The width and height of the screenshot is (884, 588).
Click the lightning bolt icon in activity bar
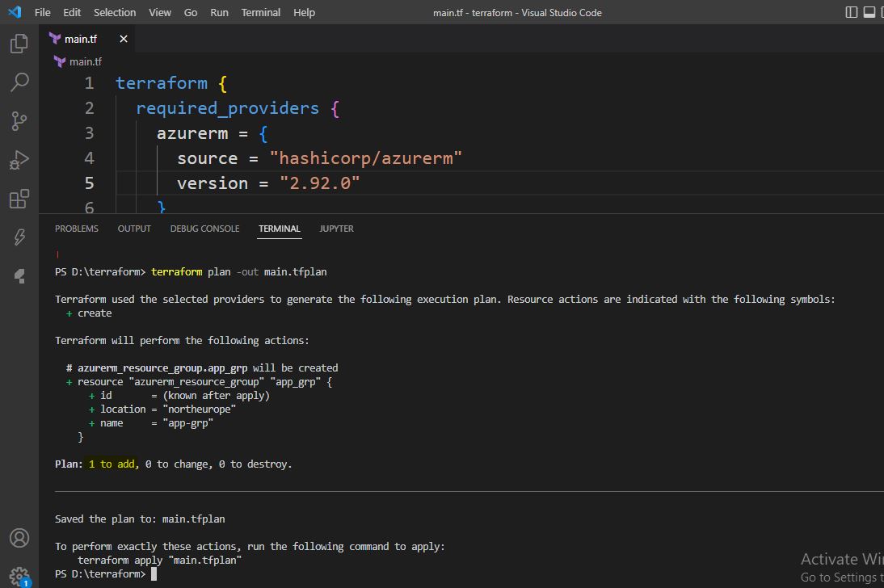(19, 237)
